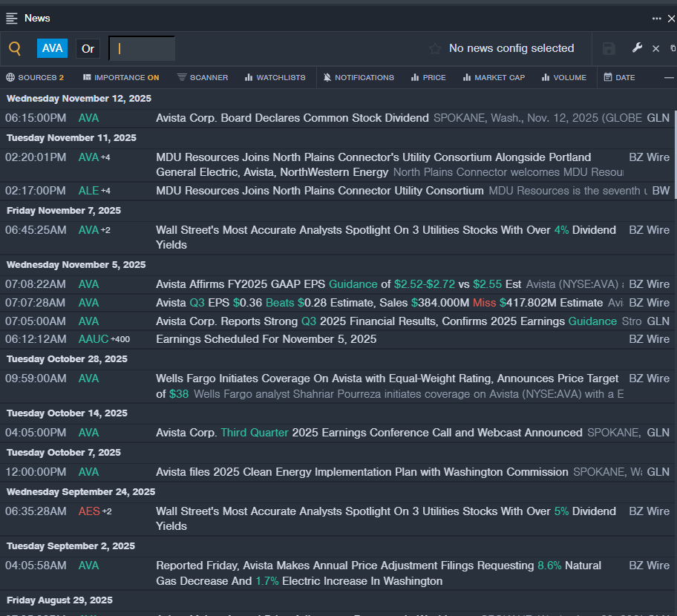
Task: Open Avista Board Declares Common Stock Dividend headline
Action: [x=292, y=118]
